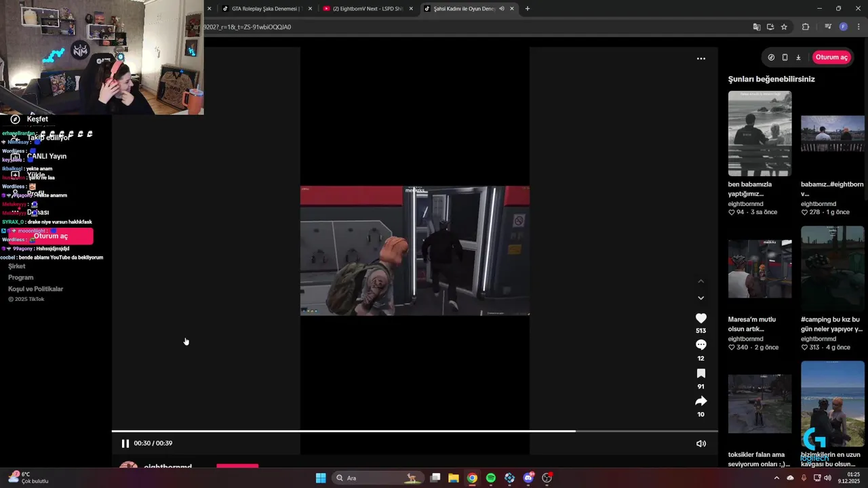The width and height of the screenshot is (868, 488).
Task: Open Google Chrome from the taskbar
Action: [472, 478]
